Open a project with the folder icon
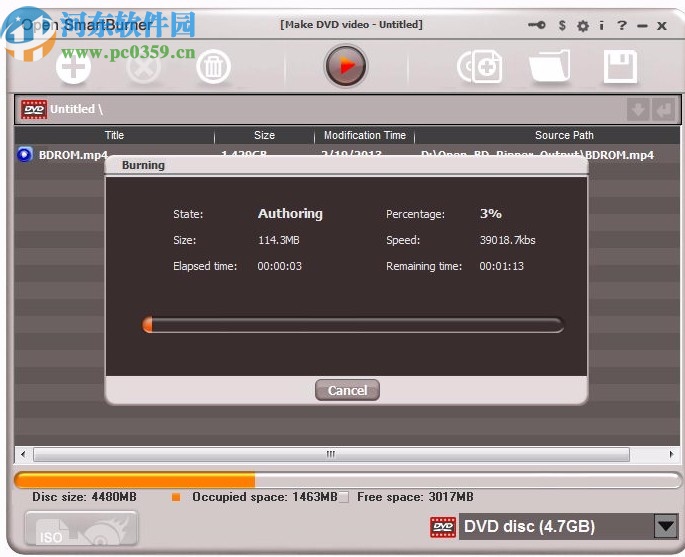Screen dimensions: 685x557 pos(550,66)
